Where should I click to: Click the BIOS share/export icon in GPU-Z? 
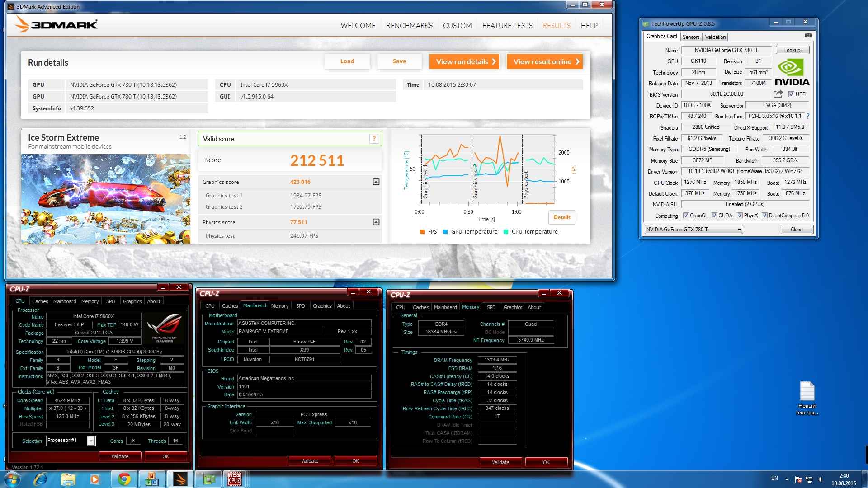[778, 94]
